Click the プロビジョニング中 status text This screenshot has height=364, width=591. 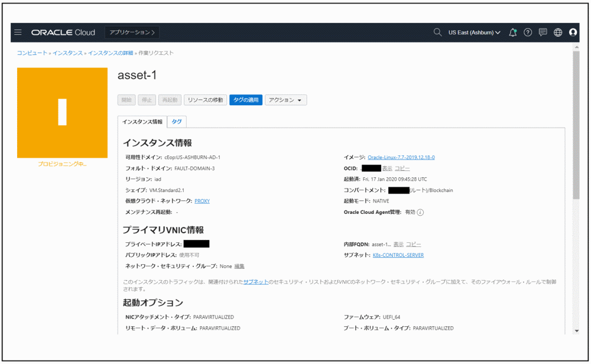[x=62, y=164]
